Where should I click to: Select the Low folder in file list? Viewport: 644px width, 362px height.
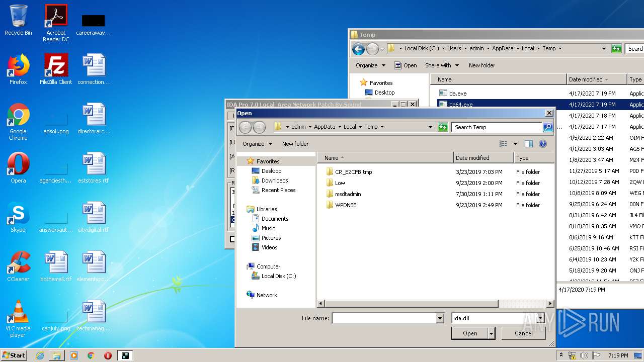[340, 183]
